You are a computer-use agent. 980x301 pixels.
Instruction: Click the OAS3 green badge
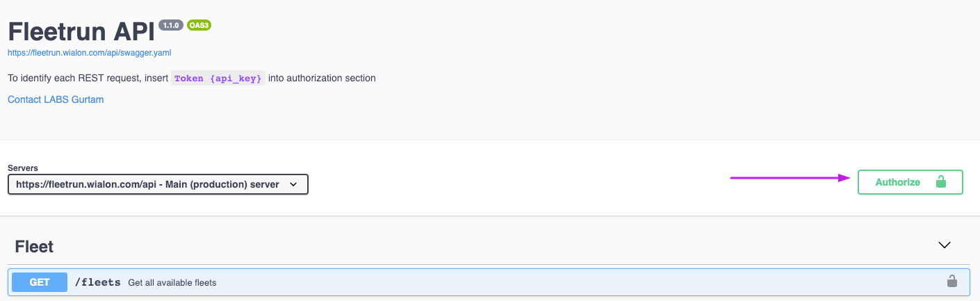coord(199,25)
